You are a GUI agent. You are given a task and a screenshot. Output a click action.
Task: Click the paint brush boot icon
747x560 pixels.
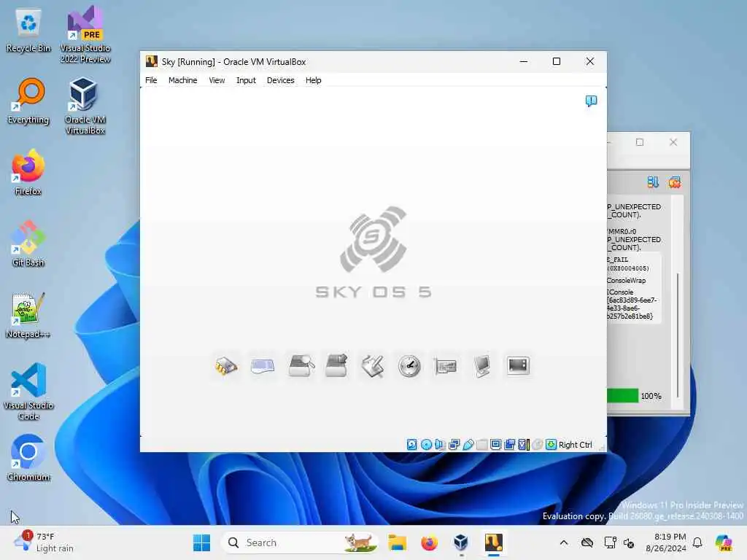(373, 366)
